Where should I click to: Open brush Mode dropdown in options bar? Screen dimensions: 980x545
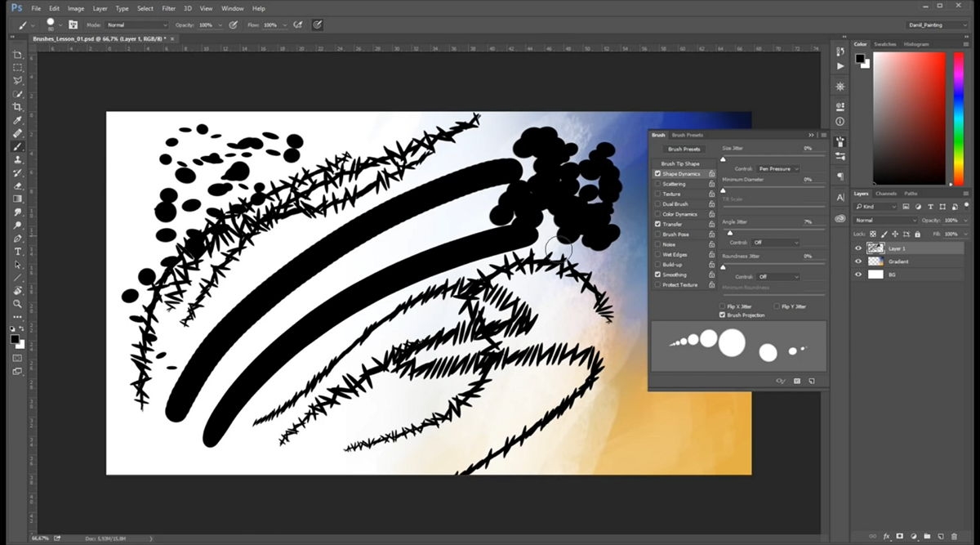136,25
